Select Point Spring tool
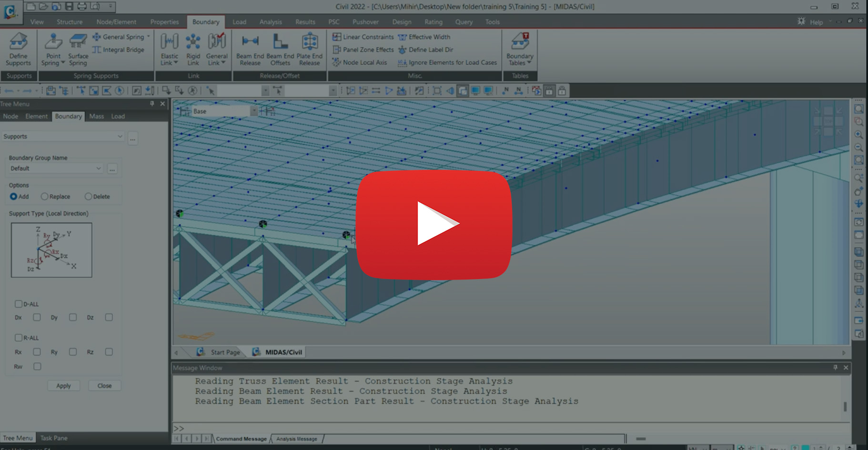 [x=52, y=50]
